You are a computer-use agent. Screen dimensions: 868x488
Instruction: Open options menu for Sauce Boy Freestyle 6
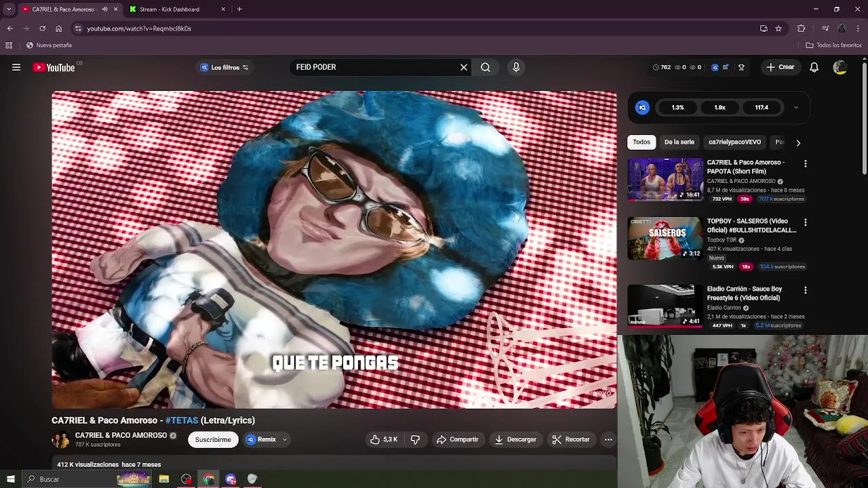click(805, 290)
